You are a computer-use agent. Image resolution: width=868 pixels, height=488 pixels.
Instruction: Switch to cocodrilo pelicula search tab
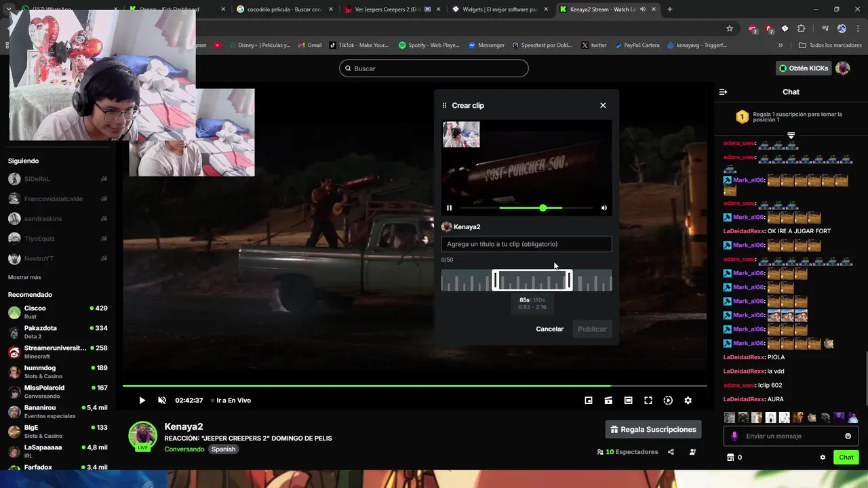284,9
